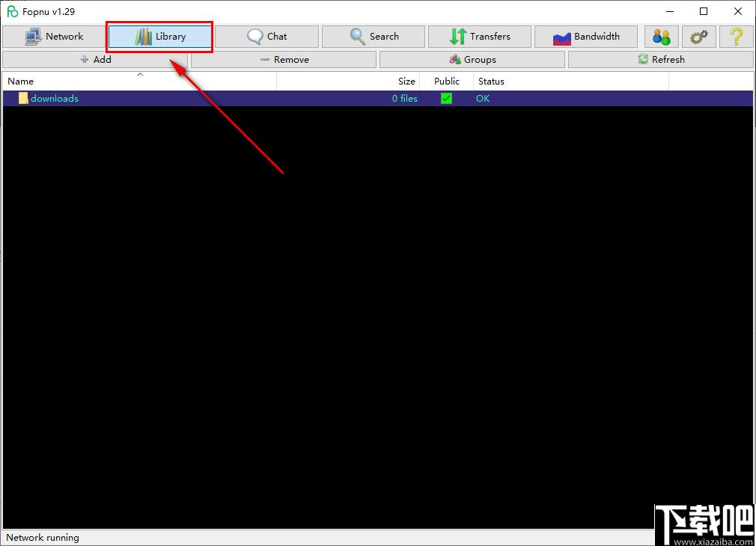
Task: Remove the selected library folder
Action: tap(284, 59)
